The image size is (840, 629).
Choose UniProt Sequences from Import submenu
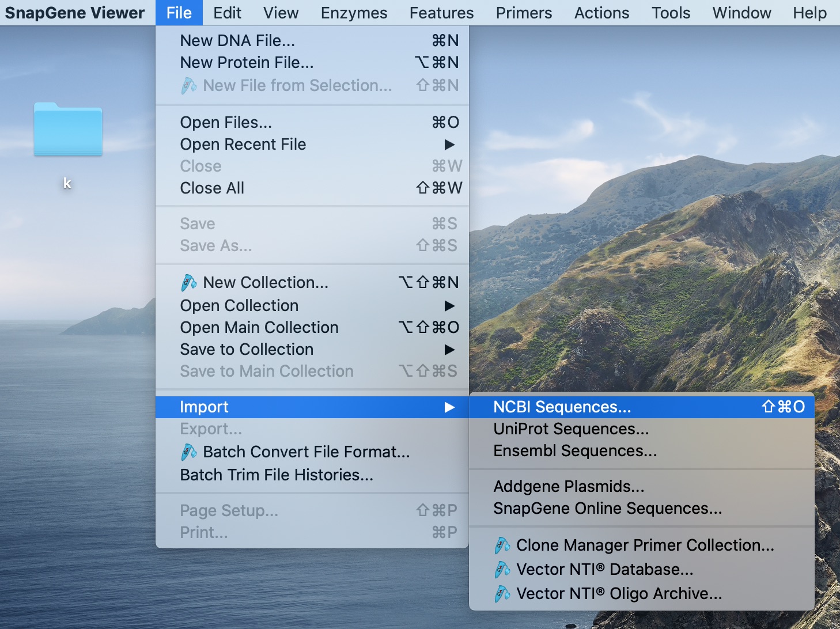coord(571,429)
